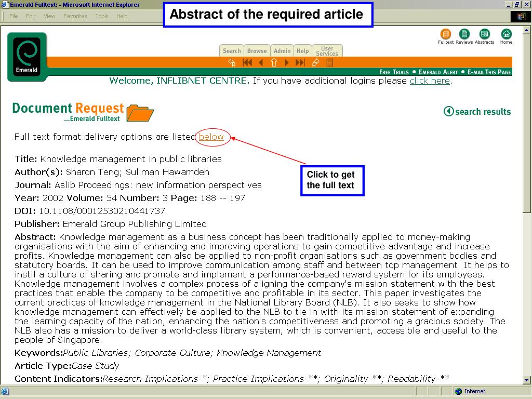The width and height of the screenshot is (532, 399).
Task: Open the File menu
Action: point(14,16)
